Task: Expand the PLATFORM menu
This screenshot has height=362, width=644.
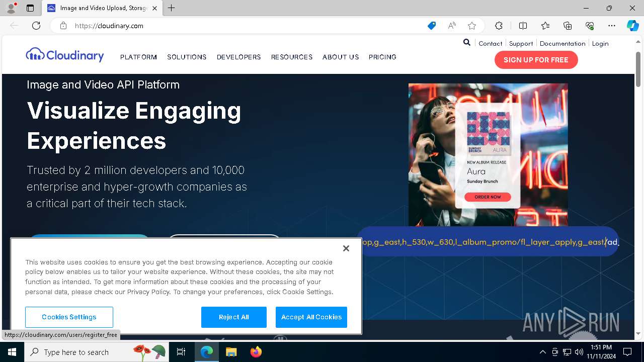Action: click(x=138, y=57)
